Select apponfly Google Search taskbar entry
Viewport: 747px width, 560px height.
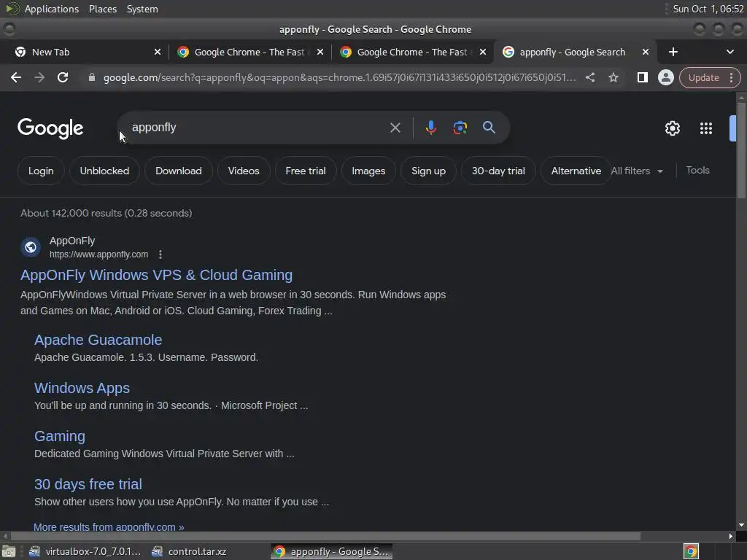(x=332, y=551)
